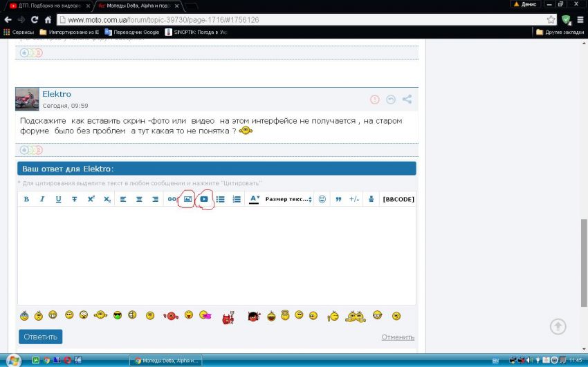
Task: Click the stamp icon before BBCODE
Action: pyautogui.click(x=371, y=199)
